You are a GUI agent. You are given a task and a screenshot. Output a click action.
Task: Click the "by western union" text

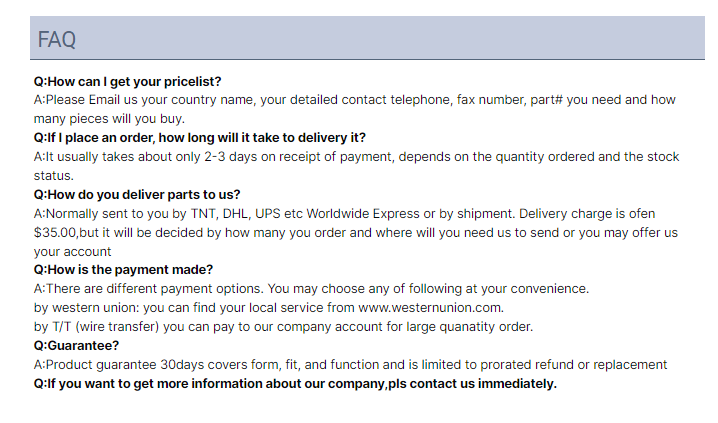point(87,308)
